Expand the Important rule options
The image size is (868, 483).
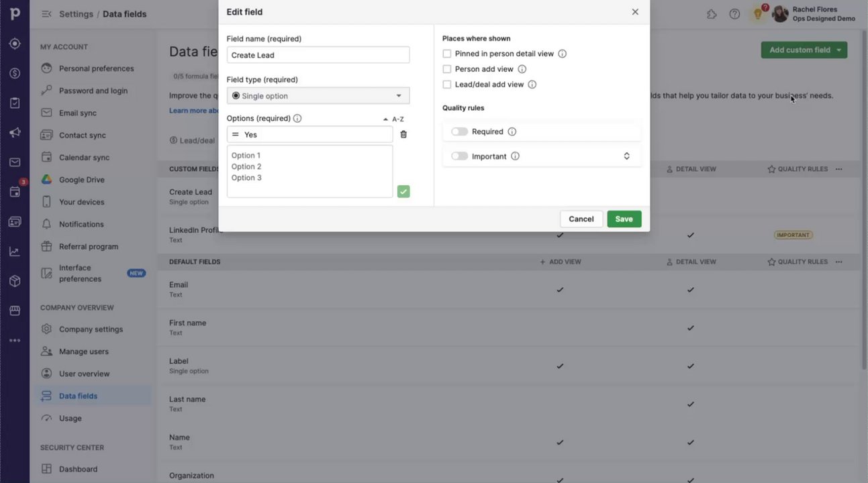626,156
